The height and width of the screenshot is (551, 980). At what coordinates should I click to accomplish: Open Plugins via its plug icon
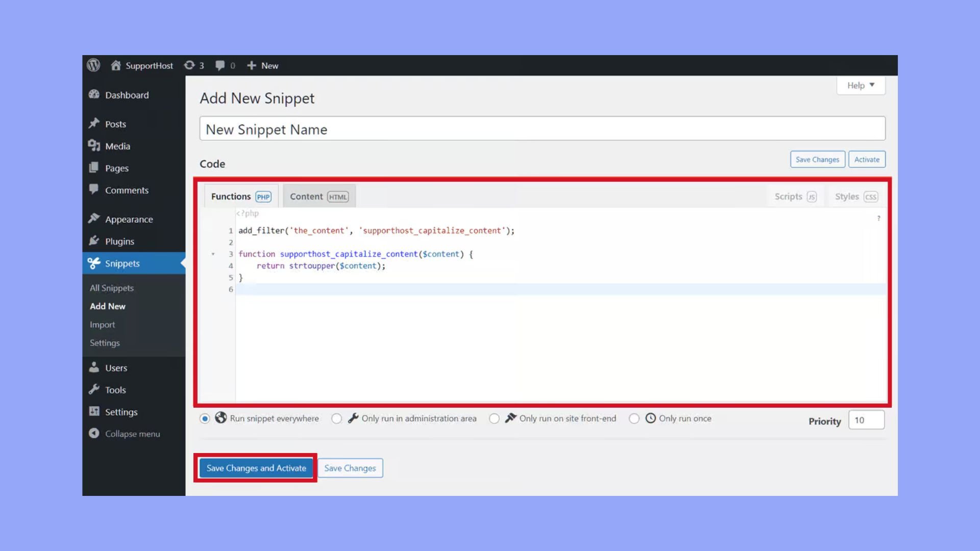click(x=94, y=241)
